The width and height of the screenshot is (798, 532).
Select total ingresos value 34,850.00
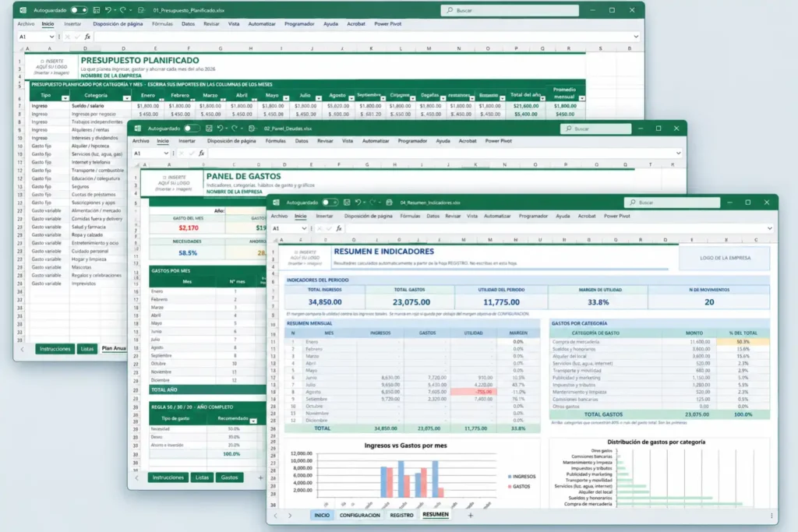(325, 302)
